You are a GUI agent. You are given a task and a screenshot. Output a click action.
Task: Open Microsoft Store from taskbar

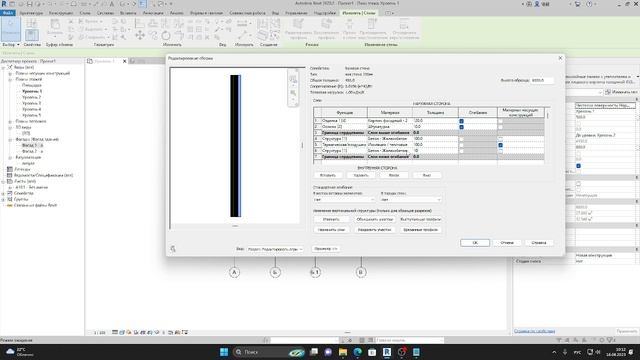tap(372, 352)
